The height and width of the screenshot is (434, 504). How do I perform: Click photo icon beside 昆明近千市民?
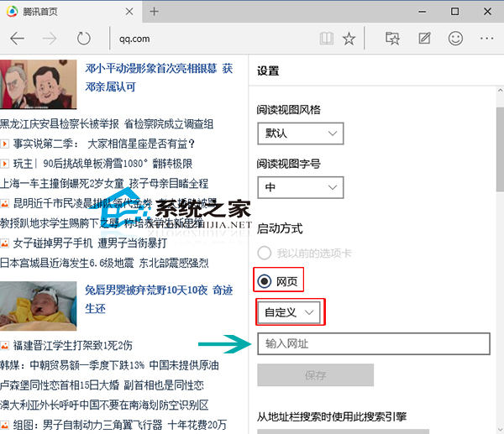(4, 204)
